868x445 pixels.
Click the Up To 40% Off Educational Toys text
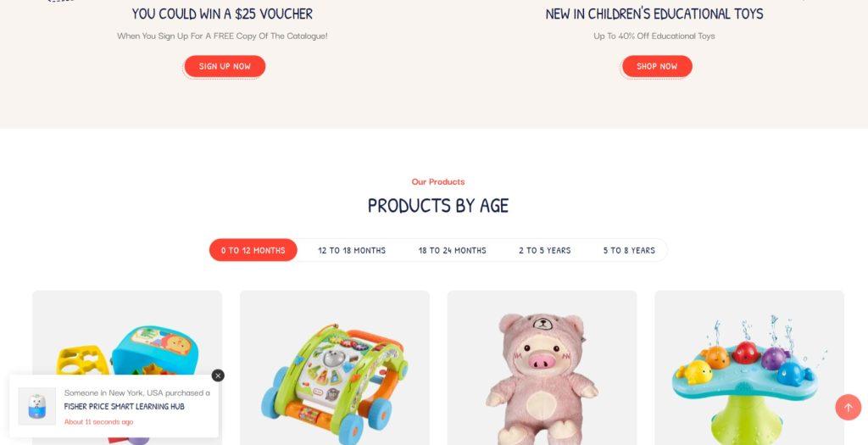(654, 36)
